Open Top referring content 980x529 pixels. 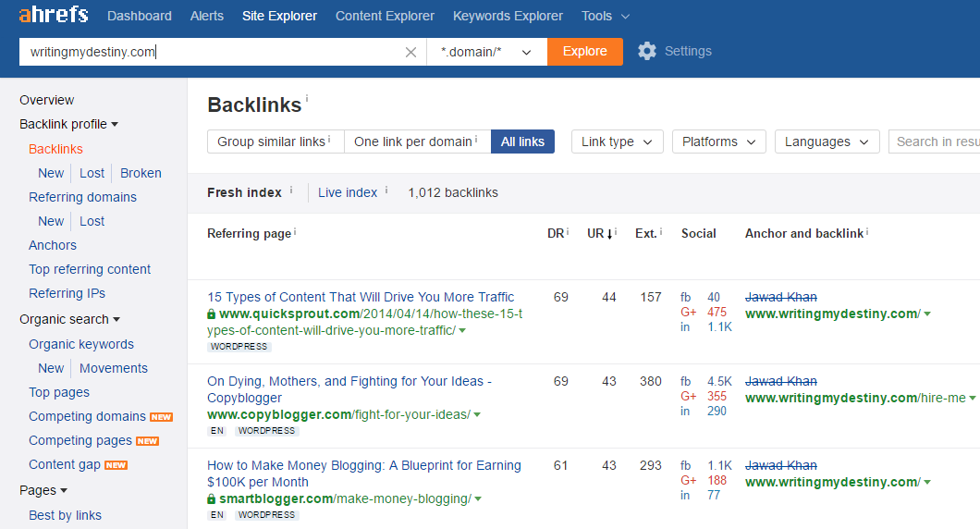coord(90,269)
